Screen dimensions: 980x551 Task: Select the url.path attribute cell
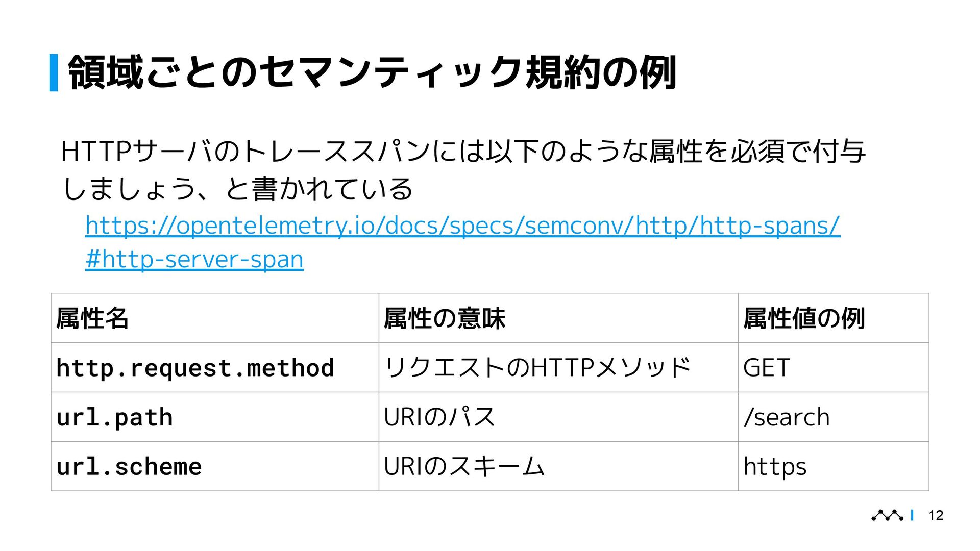215,417
